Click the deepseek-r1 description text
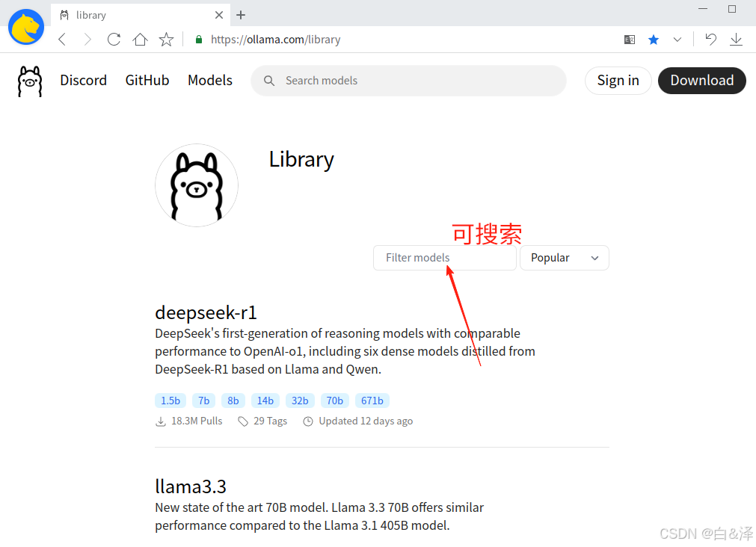 pyautogui.click(x=345, y=351)
